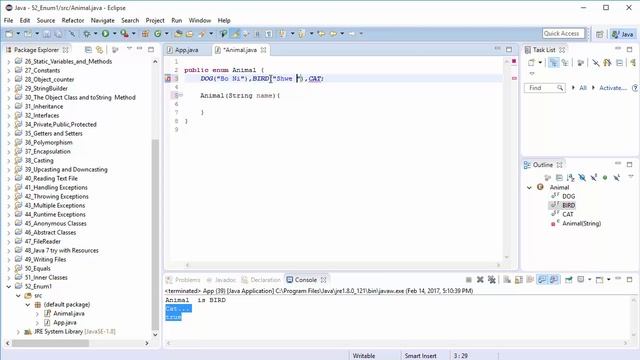The height and width of the screenshot is (360, 640).
Task: Toggle Categorized view in Task List
Action: tap(553, 62)
